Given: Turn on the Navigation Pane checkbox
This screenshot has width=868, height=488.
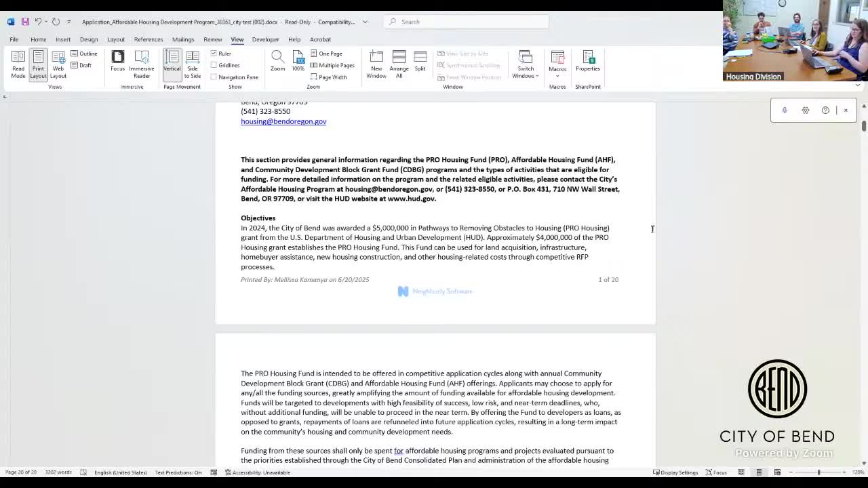Looking at the screenshot, I should (x=214, y=77).
